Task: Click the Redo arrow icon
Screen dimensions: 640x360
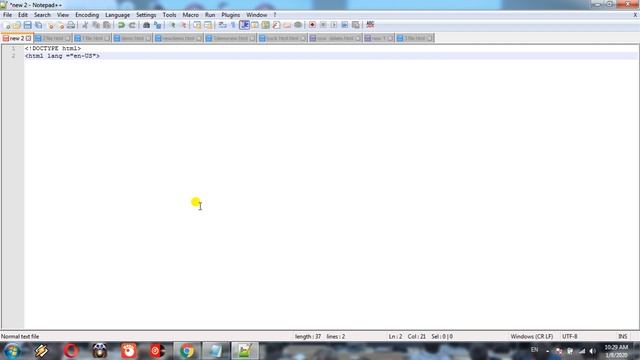Action: click(x=132, y=25)
